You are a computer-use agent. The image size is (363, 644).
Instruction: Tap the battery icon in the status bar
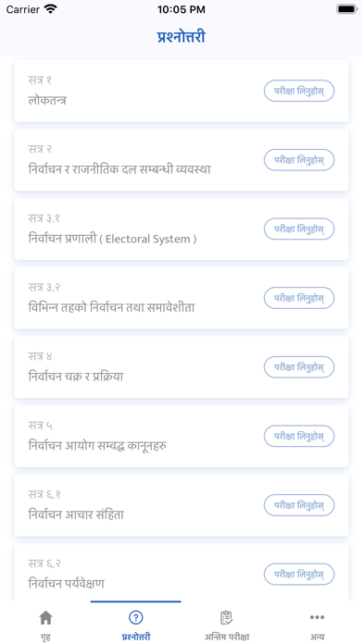pos(347,9)
